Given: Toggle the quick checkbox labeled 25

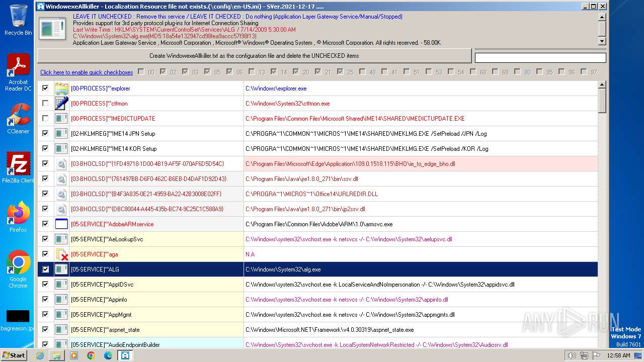Looking at the screenshot, I should tap(340, 72).
